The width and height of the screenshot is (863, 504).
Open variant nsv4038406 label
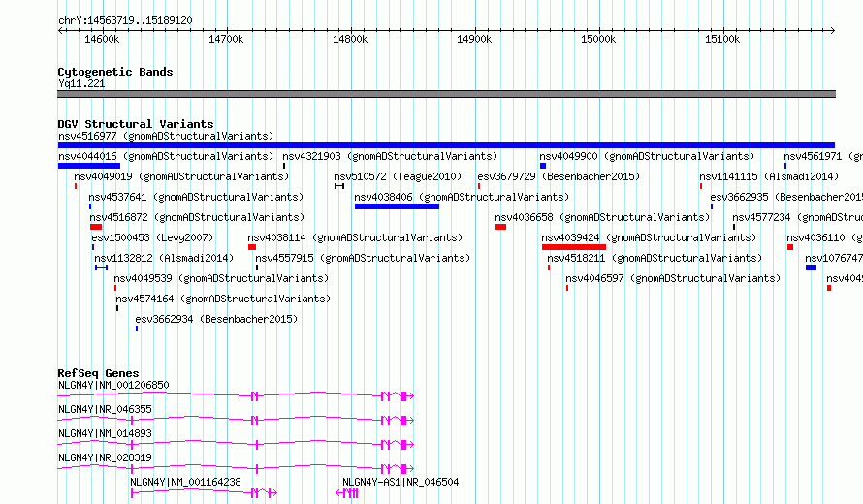pyautogui.click(x=462, y=197)
